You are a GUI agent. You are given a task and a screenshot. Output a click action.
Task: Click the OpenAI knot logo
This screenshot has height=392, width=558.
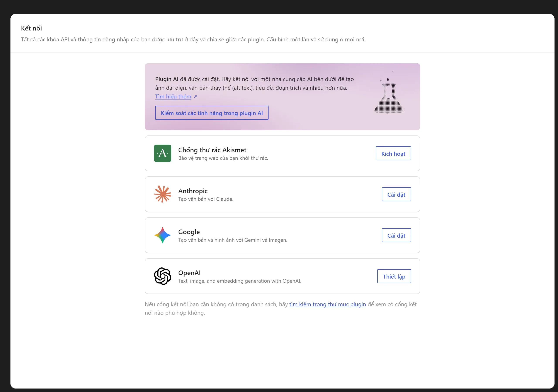tap(162, 276)
